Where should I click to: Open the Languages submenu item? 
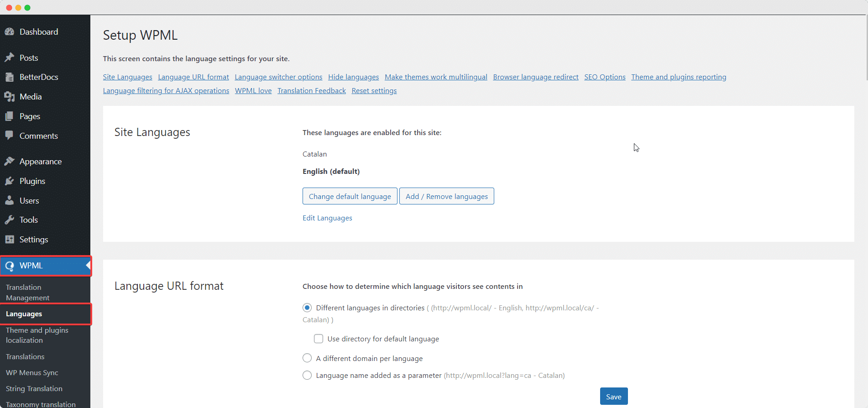point(24,314)
